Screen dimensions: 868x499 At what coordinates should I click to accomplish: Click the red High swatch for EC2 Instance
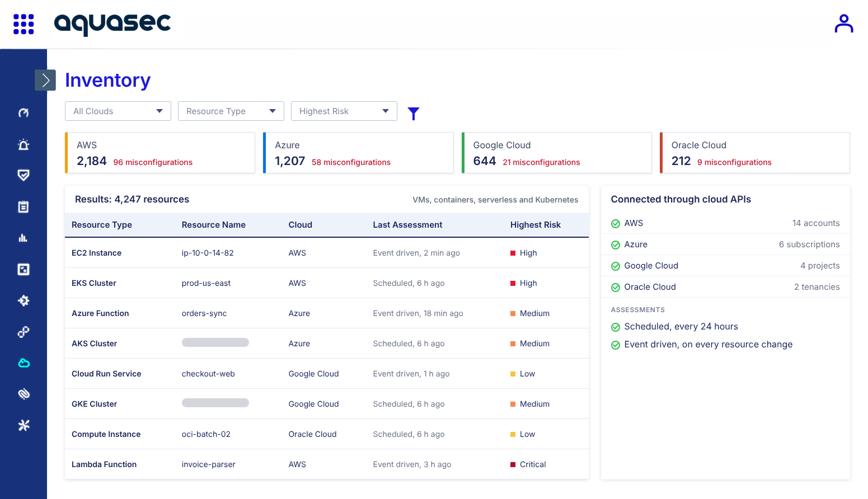pyautogui.click(x=513, y=253)
